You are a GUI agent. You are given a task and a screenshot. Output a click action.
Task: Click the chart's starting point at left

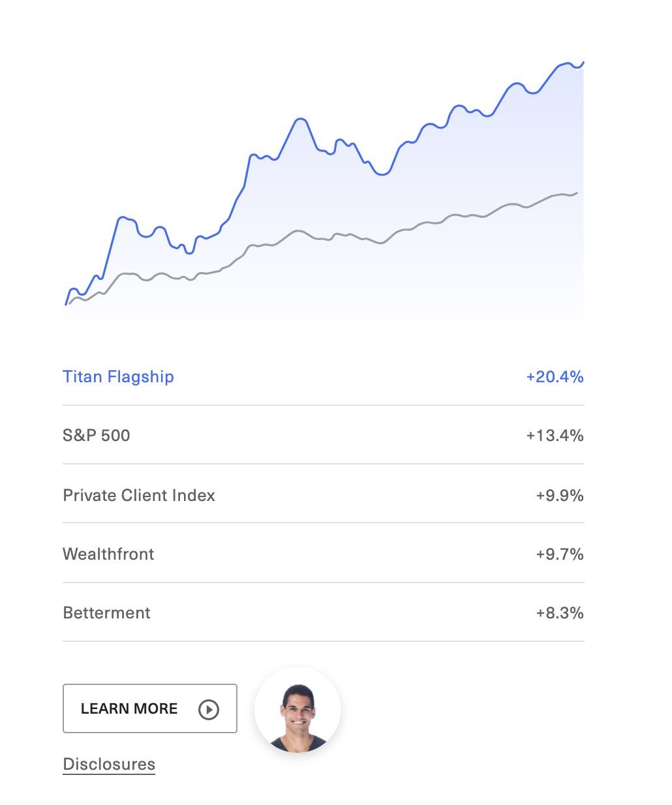pyautogui.click(x=67, y=303)
